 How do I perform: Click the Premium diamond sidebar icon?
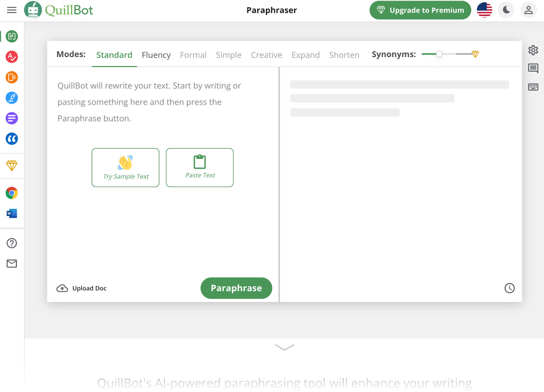(12, 165)
